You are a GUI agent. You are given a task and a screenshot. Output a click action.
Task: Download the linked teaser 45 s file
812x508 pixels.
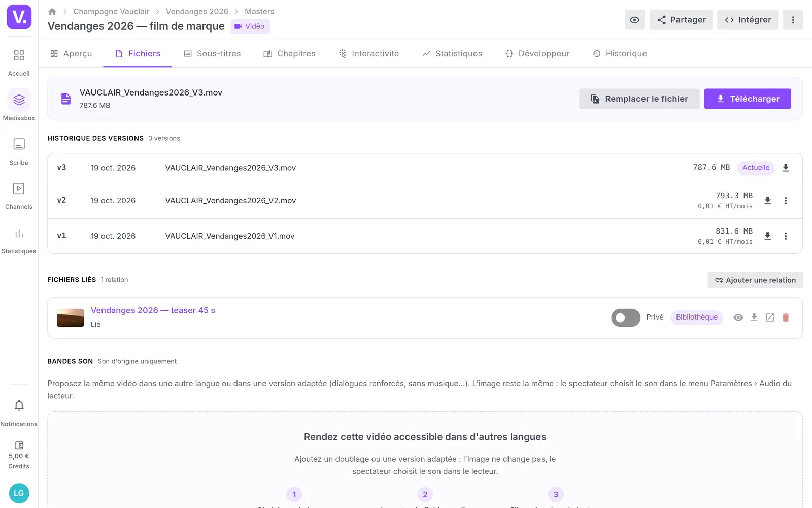[x=754, y=317]
